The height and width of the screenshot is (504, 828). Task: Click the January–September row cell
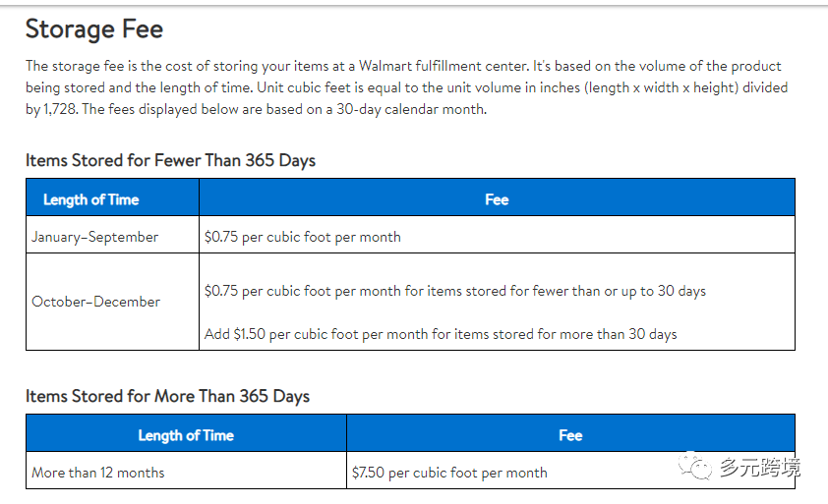coord(112,237)
